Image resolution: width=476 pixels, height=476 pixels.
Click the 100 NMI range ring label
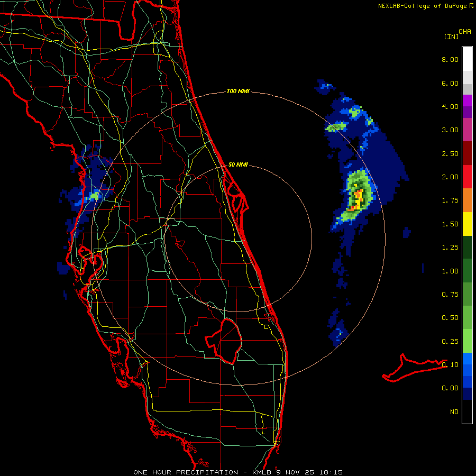(238, 91)
